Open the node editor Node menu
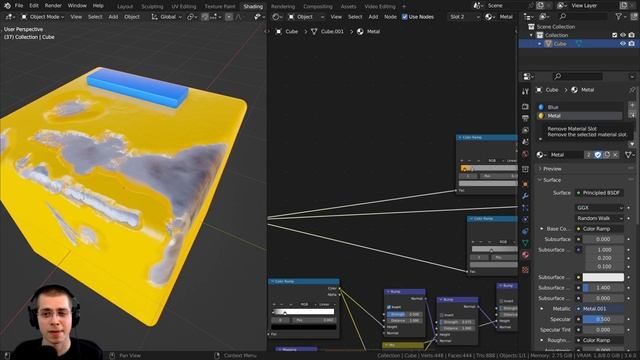The height and width of the screenshot is (360, 640). coord(390,17)
